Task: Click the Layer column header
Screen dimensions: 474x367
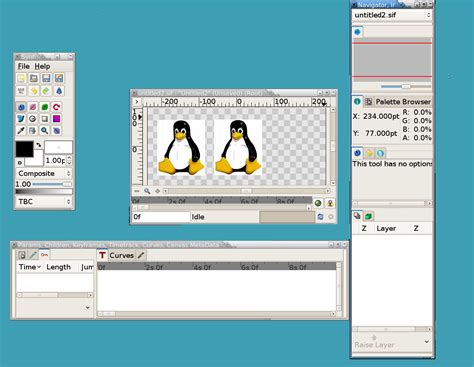Action: pos(386,229)
